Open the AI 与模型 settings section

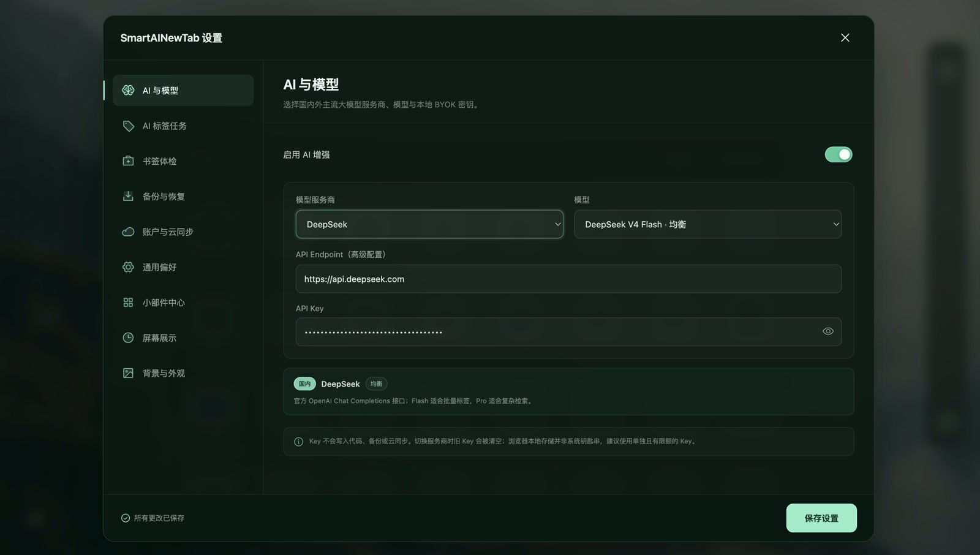[183, 90]
